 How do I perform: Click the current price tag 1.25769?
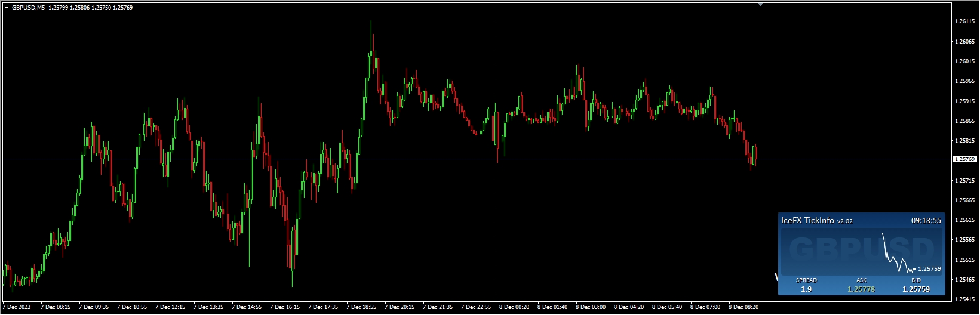pyautogui.click(x=964, y=159)
